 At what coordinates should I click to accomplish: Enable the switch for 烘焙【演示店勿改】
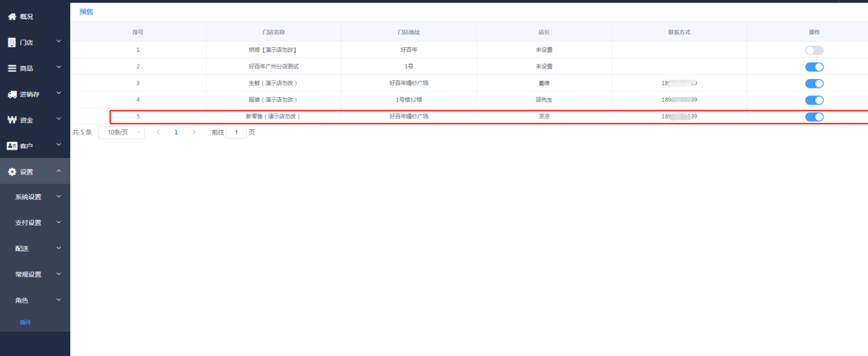click(814, 50)
